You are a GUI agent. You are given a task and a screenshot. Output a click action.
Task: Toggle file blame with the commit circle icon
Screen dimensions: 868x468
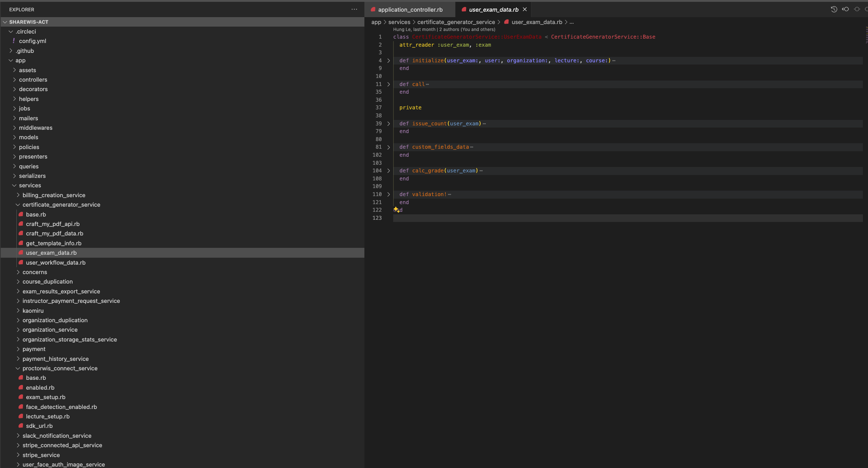coord(857,9)
